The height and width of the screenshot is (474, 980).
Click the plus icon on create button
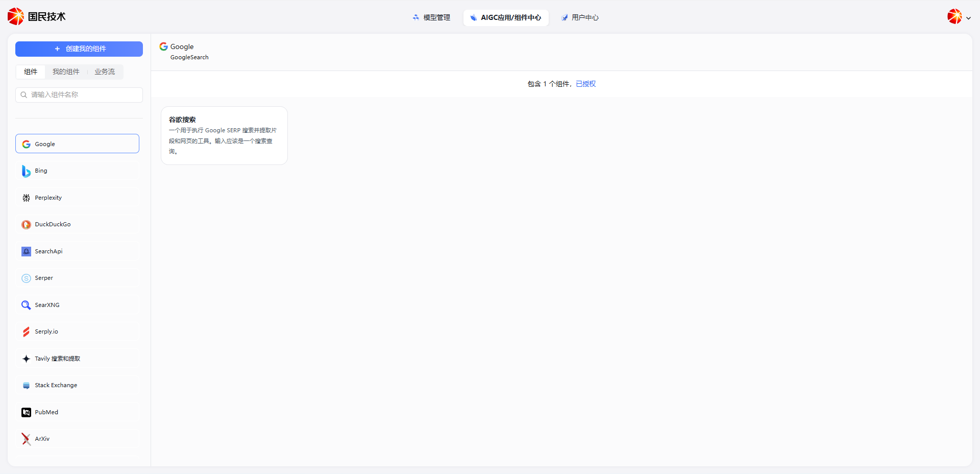pos(57,49)
